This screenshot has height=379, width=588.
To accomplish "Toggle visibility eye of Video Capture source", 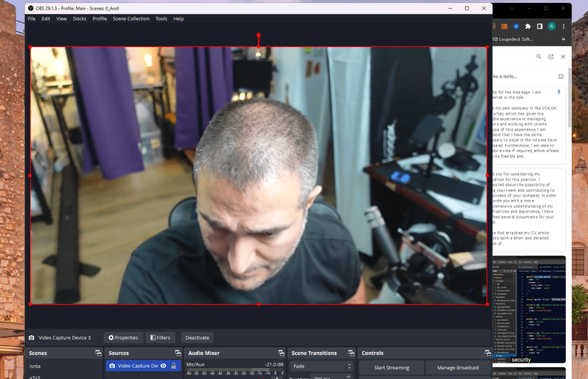I will click(164, 365).
